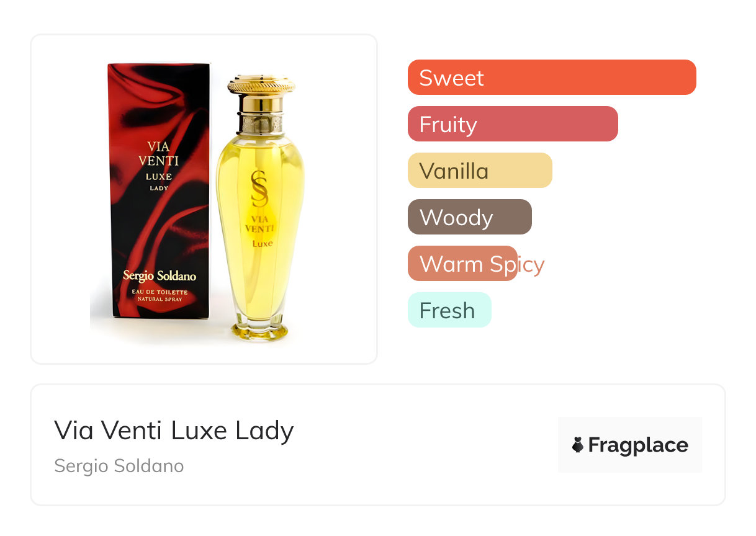The width and height of the screenshot is (756, 536).
Task: Click the Fragplace logo icon
Action: tap(578, 445)
